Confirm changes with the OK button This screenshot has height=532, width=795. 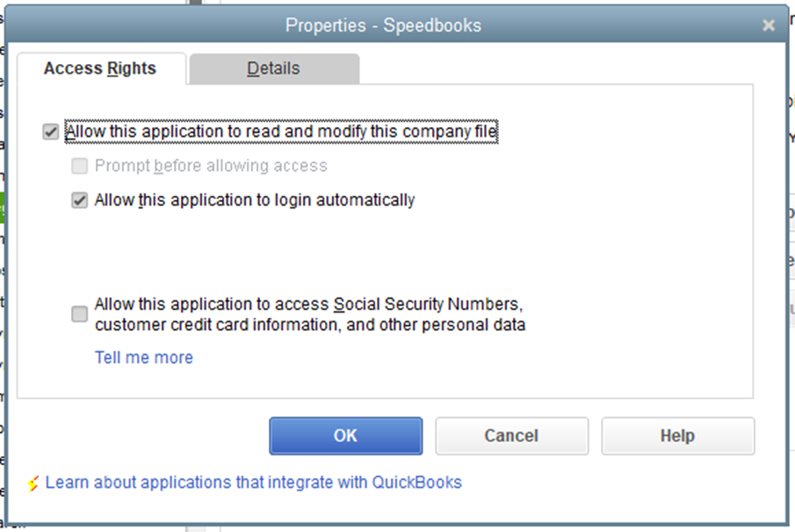[346, 435]
